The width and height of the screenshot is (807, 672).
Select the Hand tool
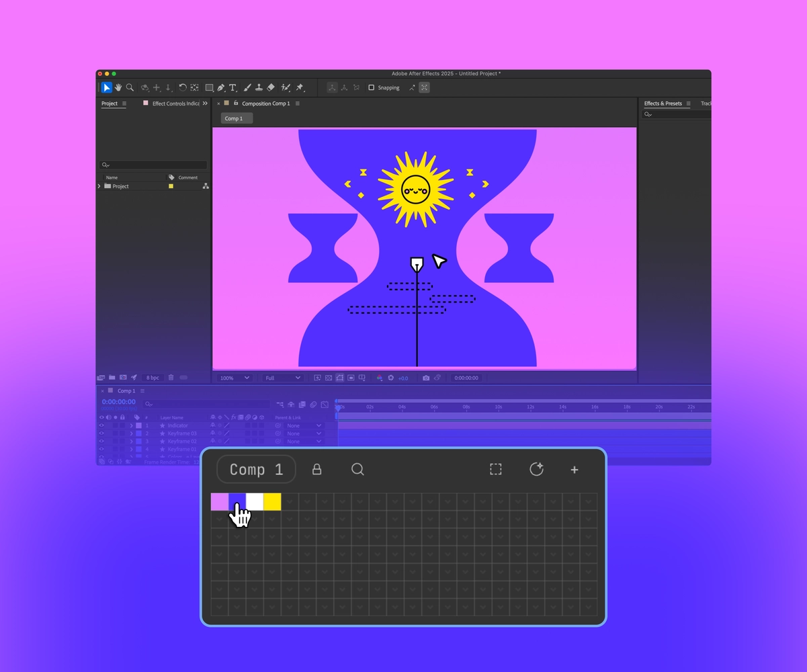(118, 87)
